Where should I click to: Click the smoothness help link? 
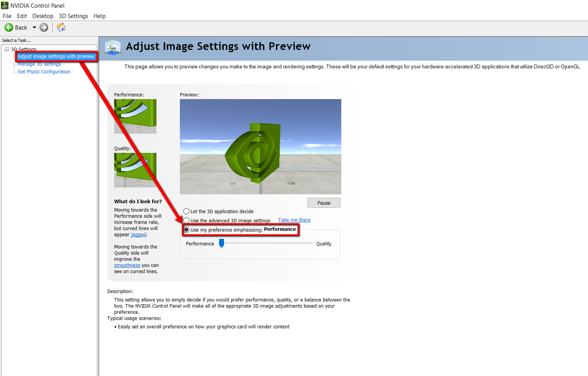click(x=127, y=265)
